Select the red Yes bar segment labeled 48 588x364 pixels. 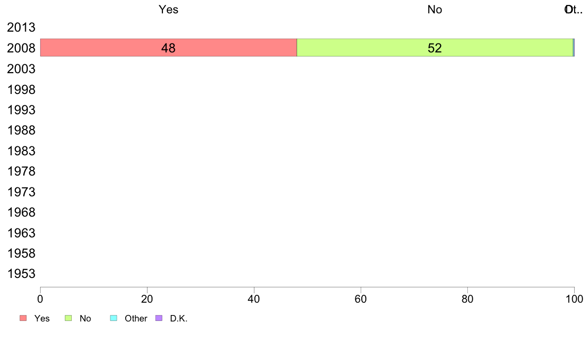coord(168,47)
